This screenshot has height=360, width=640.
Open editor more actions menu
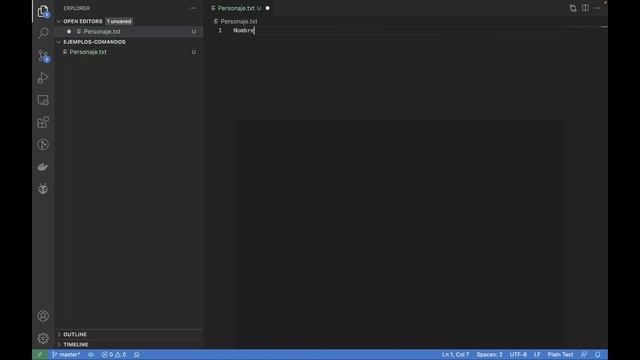tap(597, 8)
